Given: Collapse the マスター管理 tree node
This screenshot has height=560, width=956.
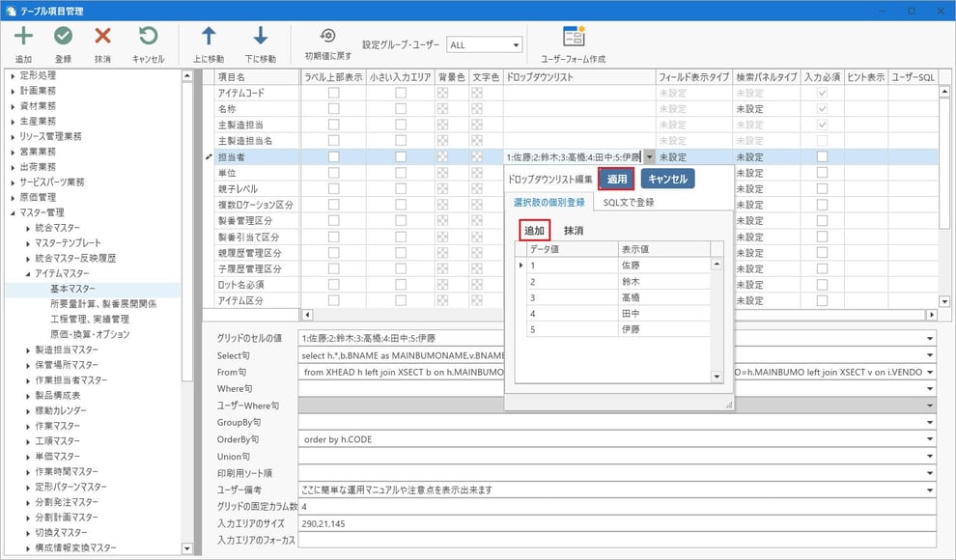Looking at the screenshot, I should [x=14, y=212].
